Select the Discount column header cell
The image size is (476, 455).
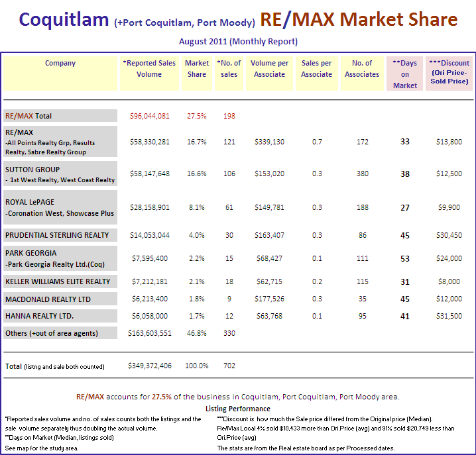coord(448,74)
